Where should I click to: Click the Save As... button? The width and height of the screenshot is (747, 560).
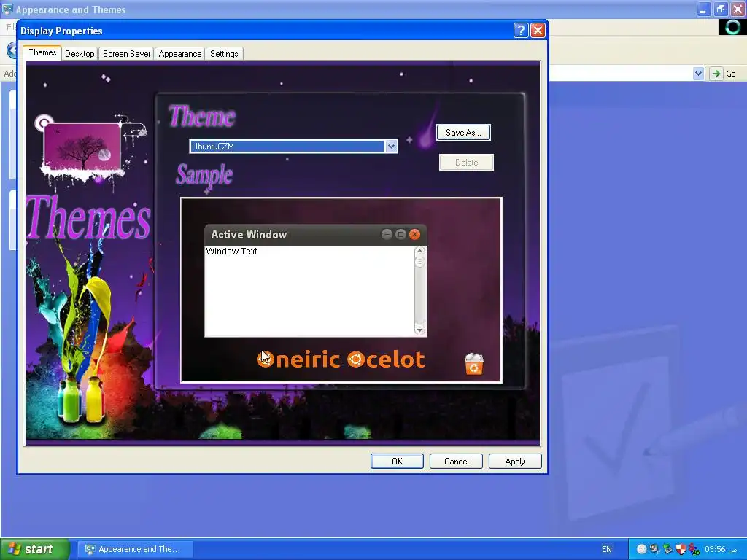[x=463, y=133]
